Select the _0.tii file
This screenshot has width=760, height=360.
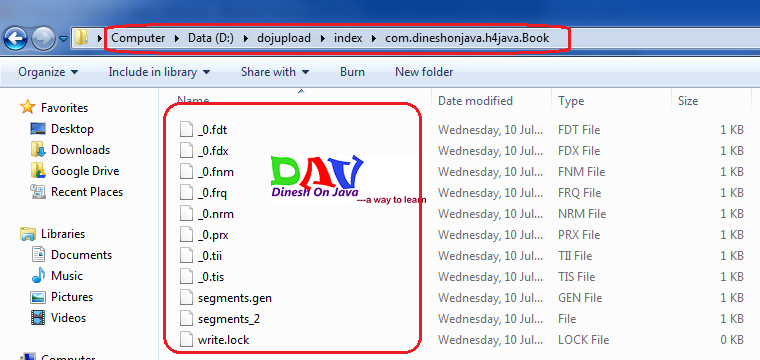point(210,256)
